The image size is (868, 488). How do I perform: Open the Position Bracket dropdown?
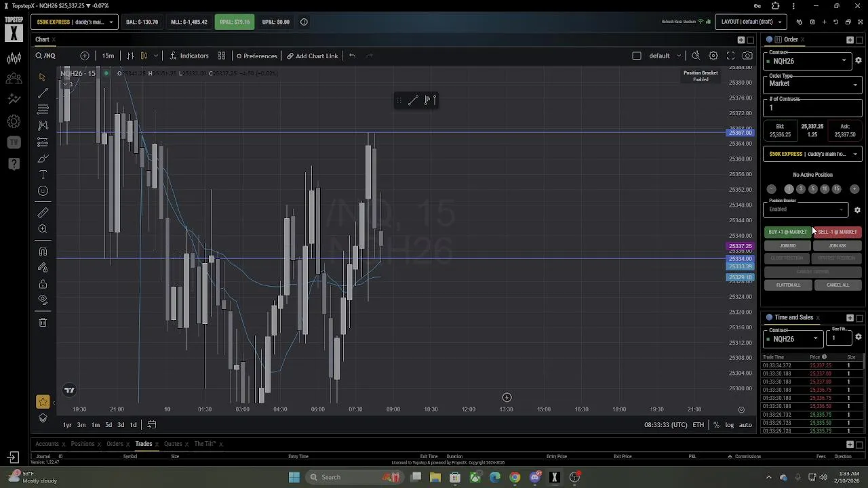coord(806,209)
